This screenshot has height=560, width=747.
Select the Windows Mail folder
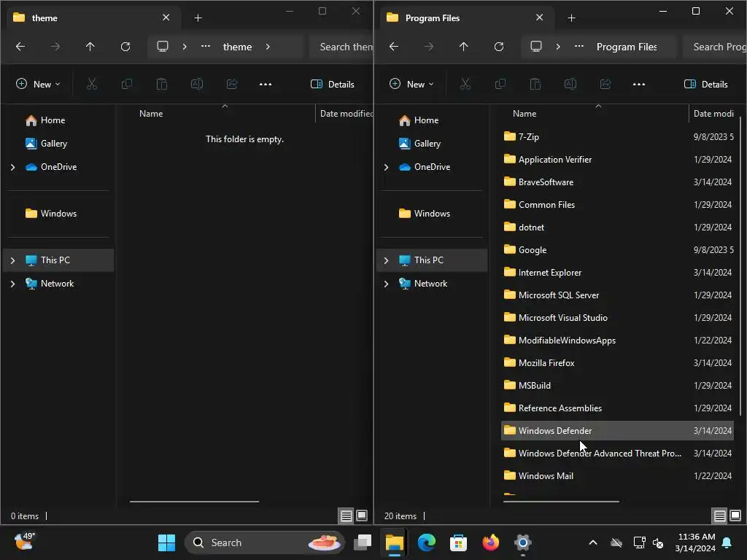[x=617, y=476]
